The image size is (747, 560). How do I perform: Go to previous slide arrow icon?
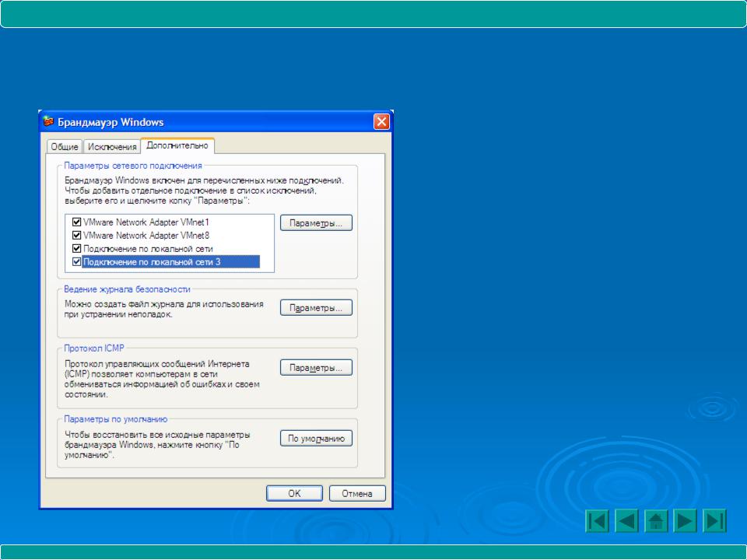coord(626,520)
